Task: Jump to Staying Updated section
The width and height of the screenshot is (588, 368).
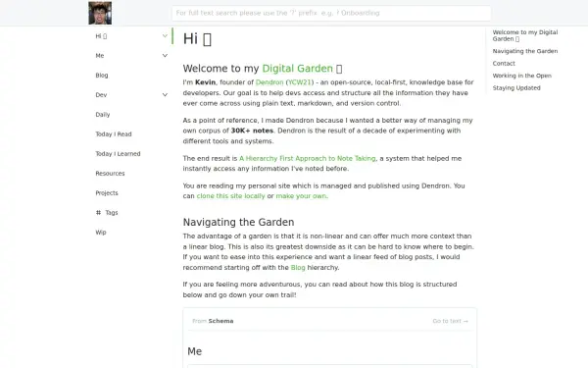Action: pos(516,88)
